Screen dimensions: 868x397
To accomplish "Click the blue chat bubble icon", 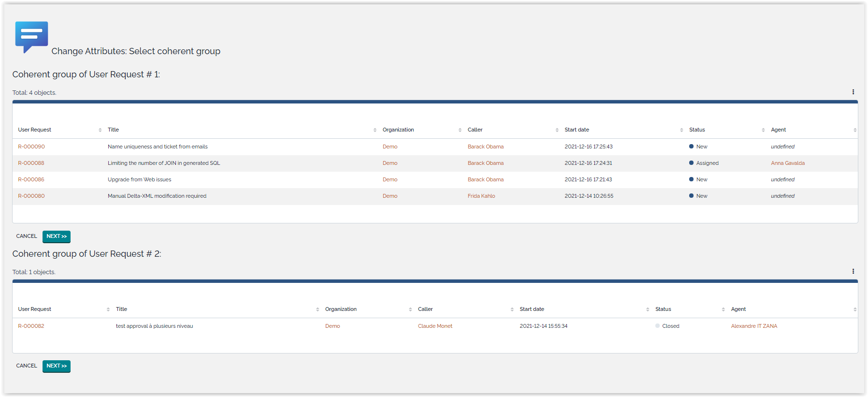I will coord(31,36).
